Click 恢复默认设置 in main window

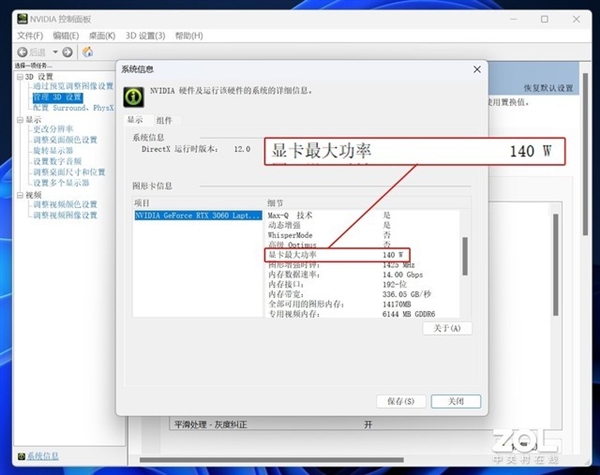[548, 88]
